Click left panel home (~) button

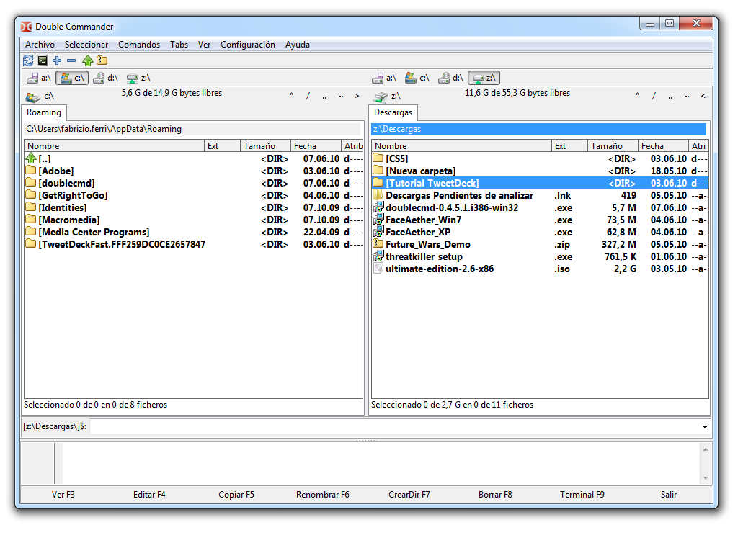pyautogui.click(x=341, y=96)
